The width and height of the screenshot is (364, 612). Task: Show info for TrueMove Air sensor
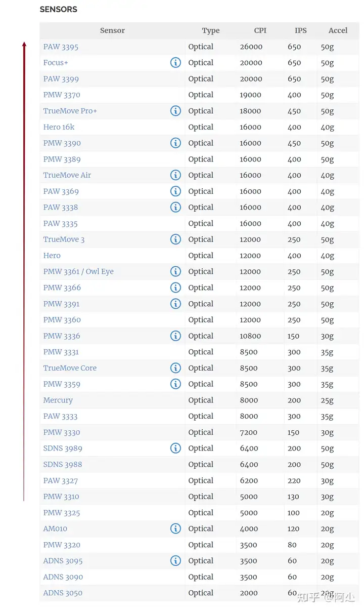175,175
